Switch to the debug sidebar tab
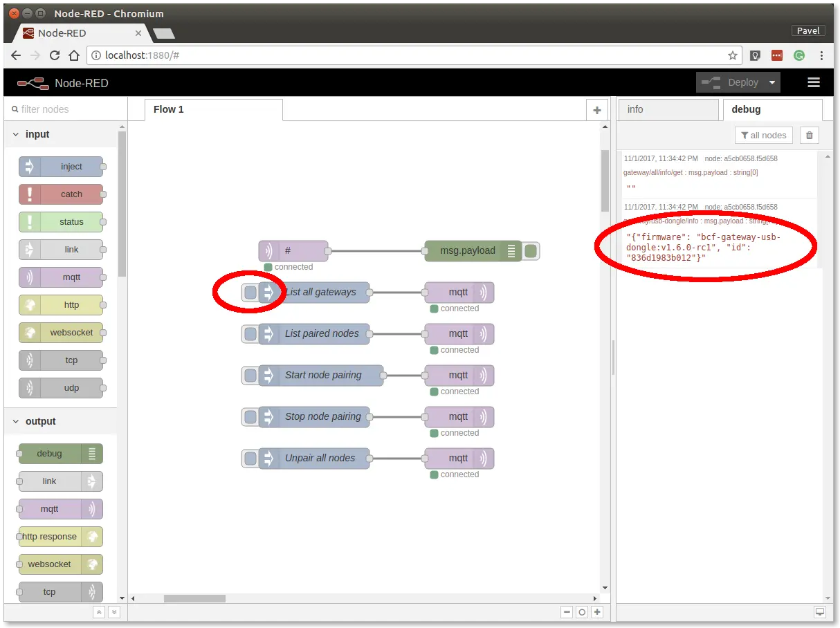The height and width of the screenshot is (628, 840). pyautogui.click(x=772, y=109)
